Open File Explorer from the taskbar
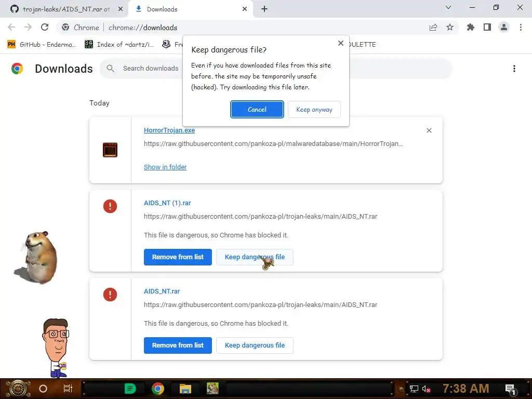This screenshot has width=532, height=399. [x=185, y=389]
